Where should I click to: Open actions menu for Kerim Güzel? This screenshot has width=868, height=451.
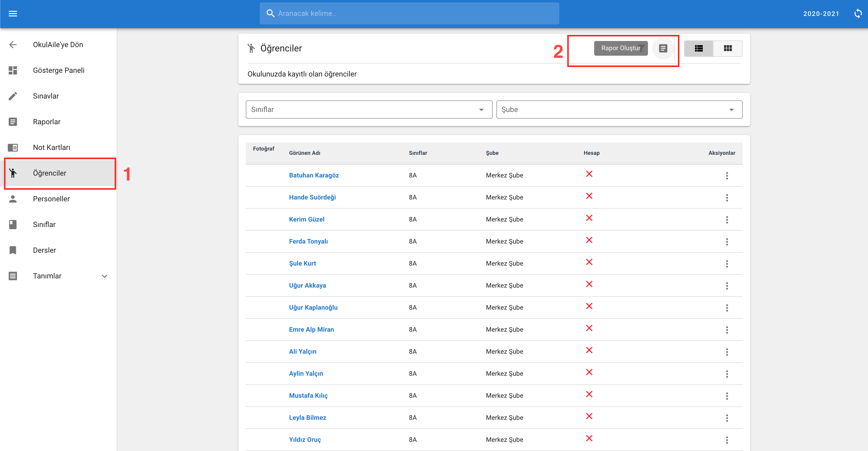727,220
